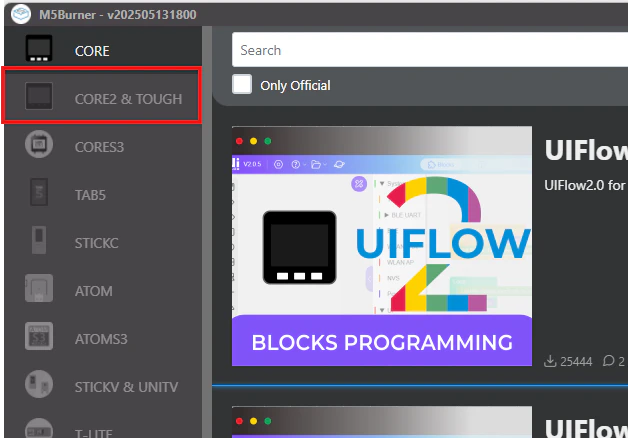Click the 'UIFlow2.0 for' description text
This screenshot has width=628, height=438.
click(x=584, y=185)
